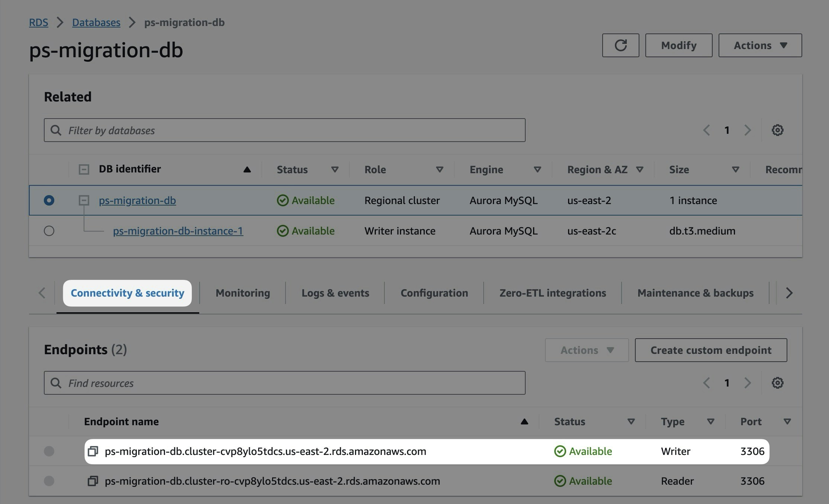Select the Writer endpoint radio button
Image resolution: width=829 pixels, height=504 pixels.
pyautogui.click(x=49, y=451)
